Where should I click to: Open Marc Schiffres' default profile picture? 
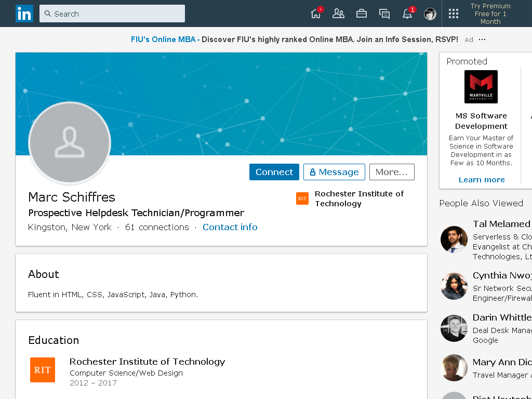point(70,143)
